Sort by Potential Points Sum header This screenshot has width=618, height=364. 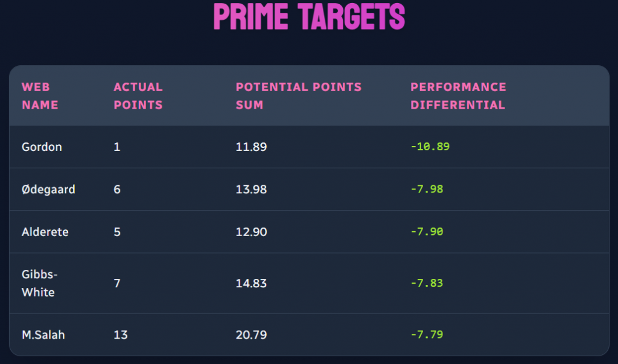(299, 96)
